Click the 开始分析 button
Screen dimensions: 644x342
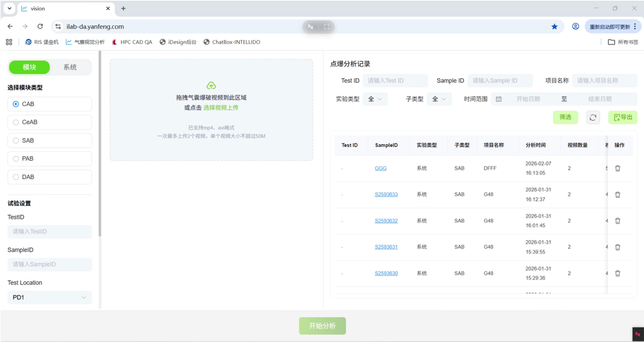pos(322,326)
